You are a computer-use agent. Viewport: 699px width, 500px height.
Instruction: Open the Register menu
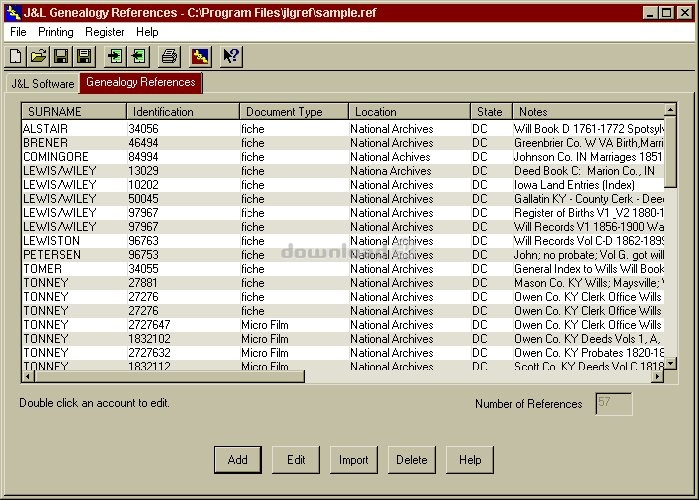point(105,32)
